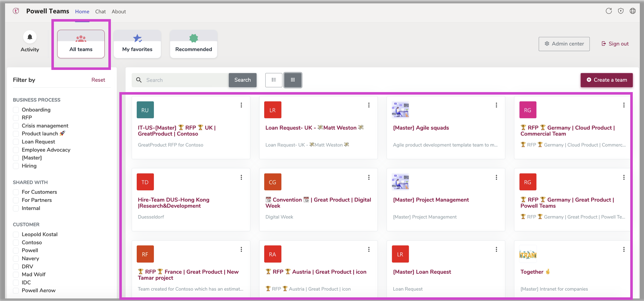This screenshot has height=301, width=644.
Task: Open options menu for RFP France card
Action: click(x=241, y=249)
